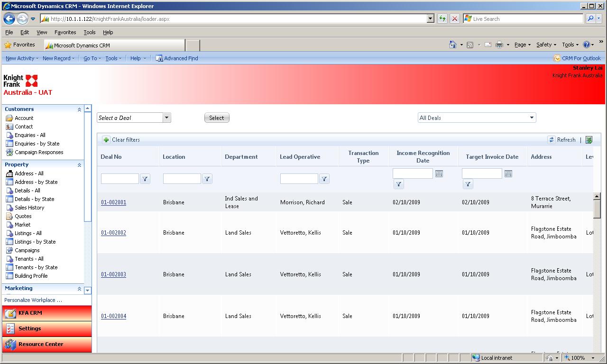Click the Deal No filter text box
Image resolution: width=607 pixels, height=364 pixels.
(x=120, y=179)
